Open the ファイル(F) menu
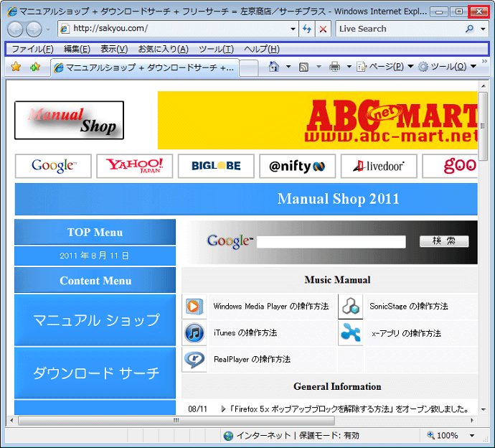This screenshot has height=448, width=495. pos(32,49)
